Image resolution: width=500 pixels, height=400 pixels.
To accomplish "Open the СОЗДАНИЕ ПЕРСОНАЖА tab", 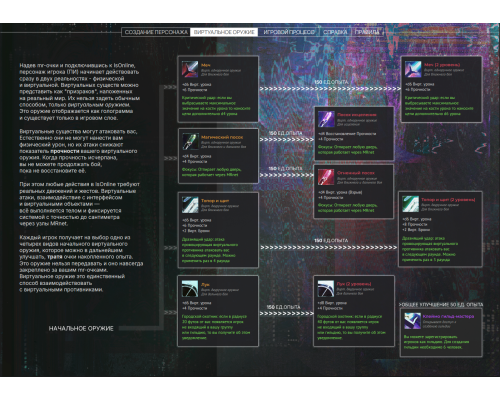I will coord(156,32).
